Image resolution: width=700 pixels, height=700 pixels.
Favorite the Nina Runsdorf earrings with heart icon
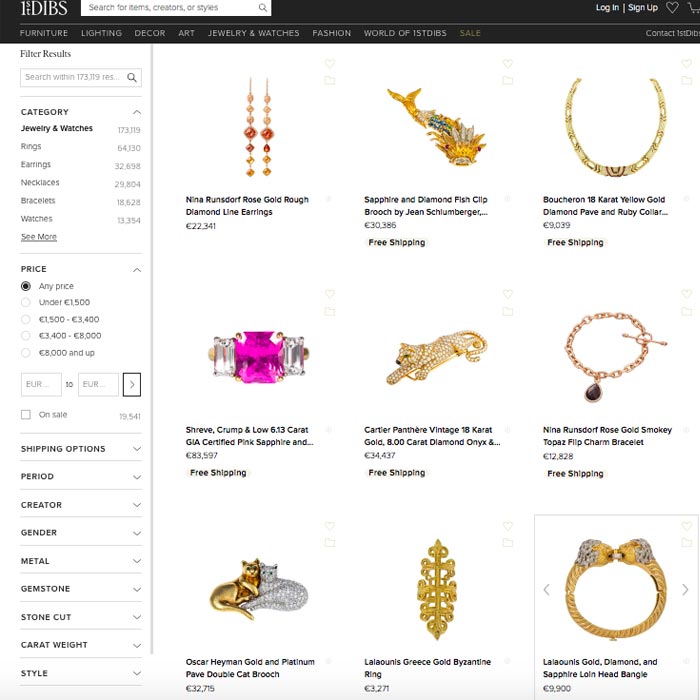pyautogui.click(x=329, y=64)
